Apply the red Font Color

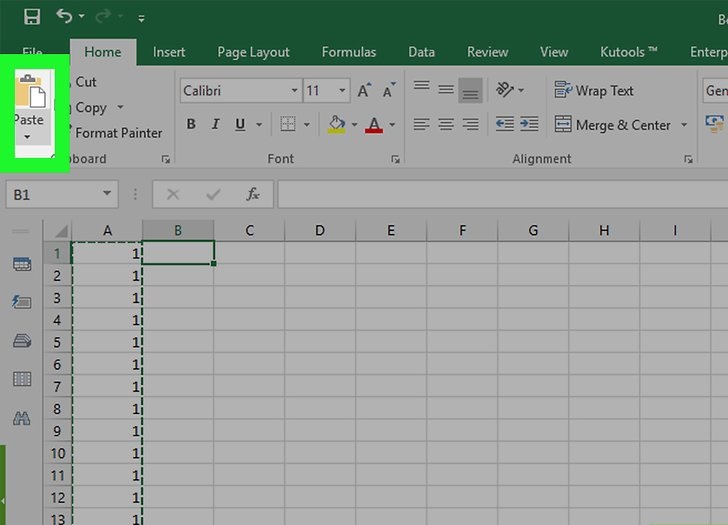click(x=374, y=124)
